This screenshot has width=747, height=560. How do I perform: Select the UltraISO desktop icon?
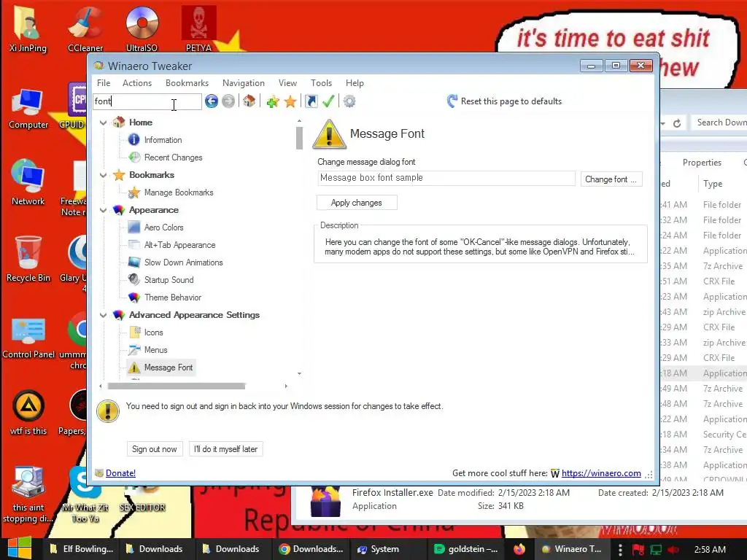(142, 29)
